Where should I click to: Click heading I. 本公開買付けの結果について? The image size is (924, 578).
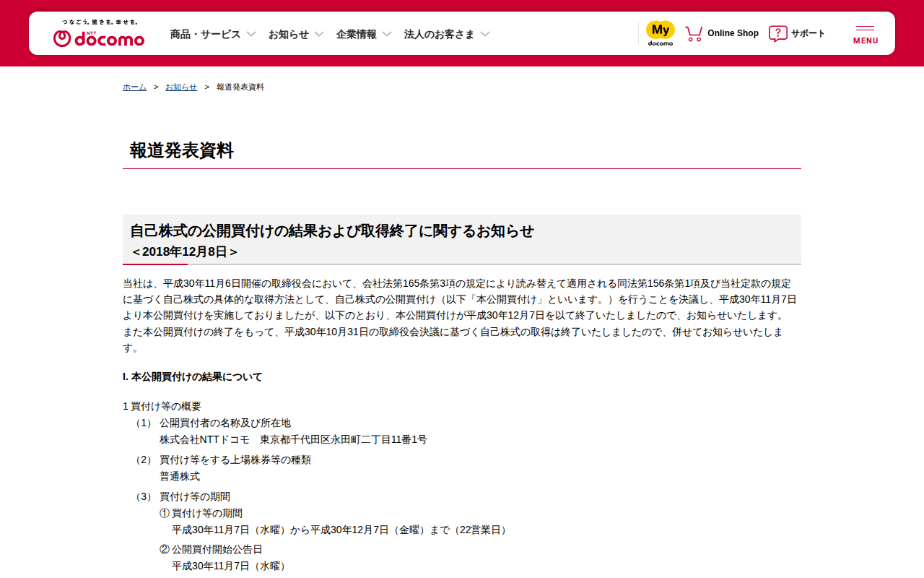(x=193, y=376)
